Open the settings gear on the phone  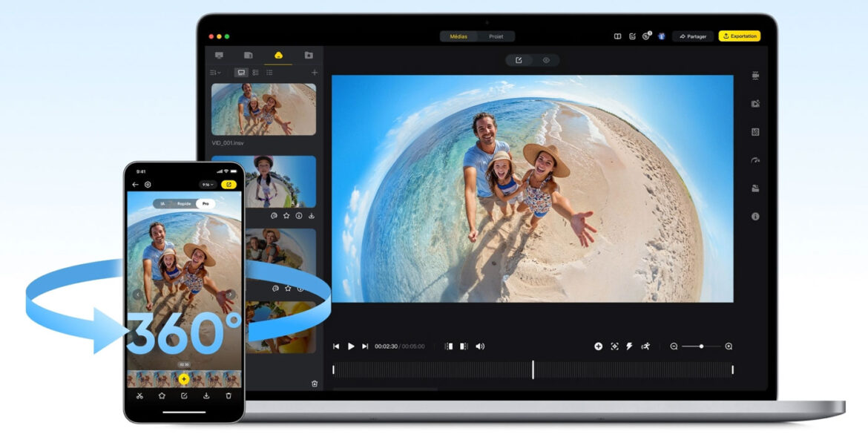tap(148, 185)
